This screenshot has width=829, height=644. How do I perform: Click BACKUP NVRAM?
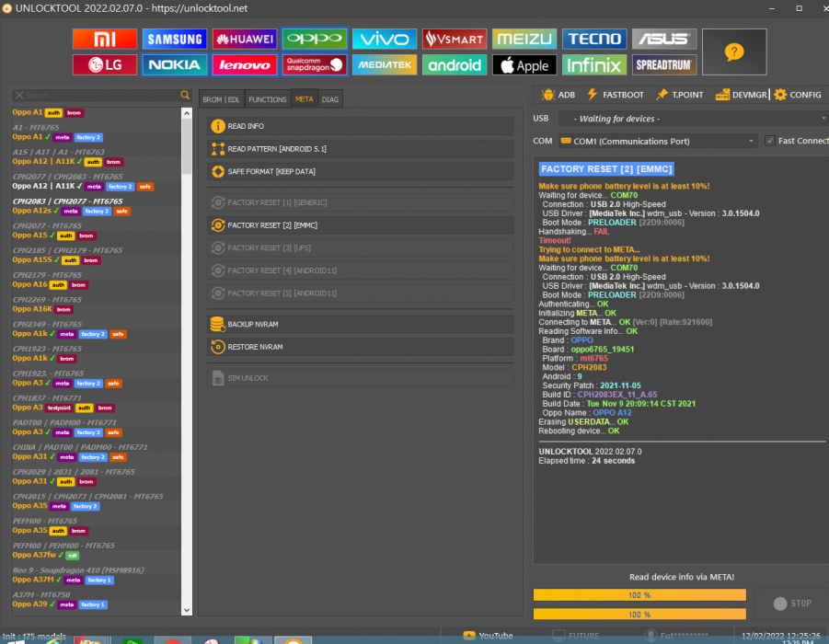pos(360,324)
